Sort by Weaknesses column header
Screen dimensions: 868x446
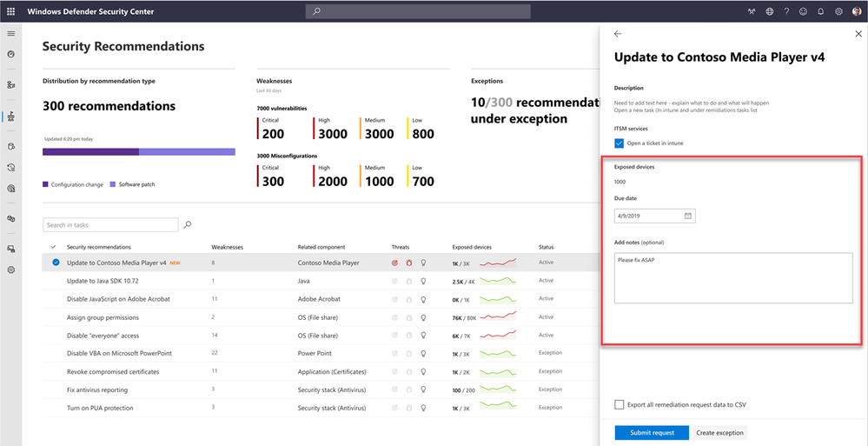coord(227,247)
